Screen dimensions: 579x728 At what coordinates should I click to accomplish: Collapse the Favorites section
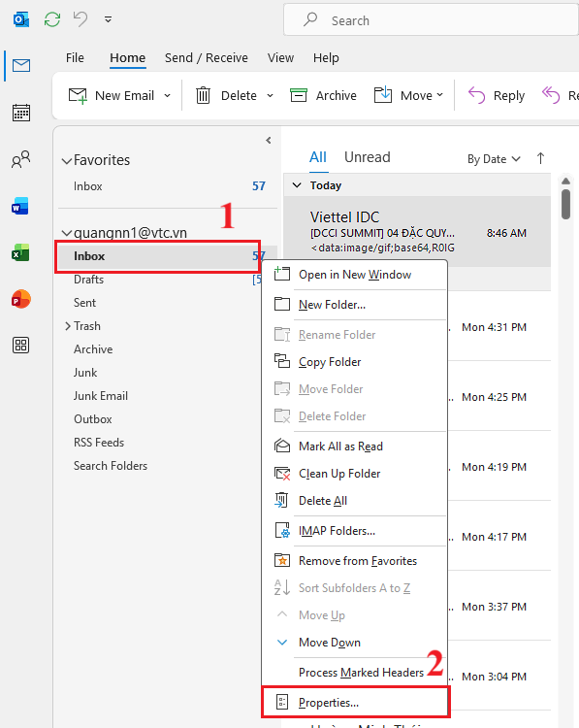coord(67,161)
